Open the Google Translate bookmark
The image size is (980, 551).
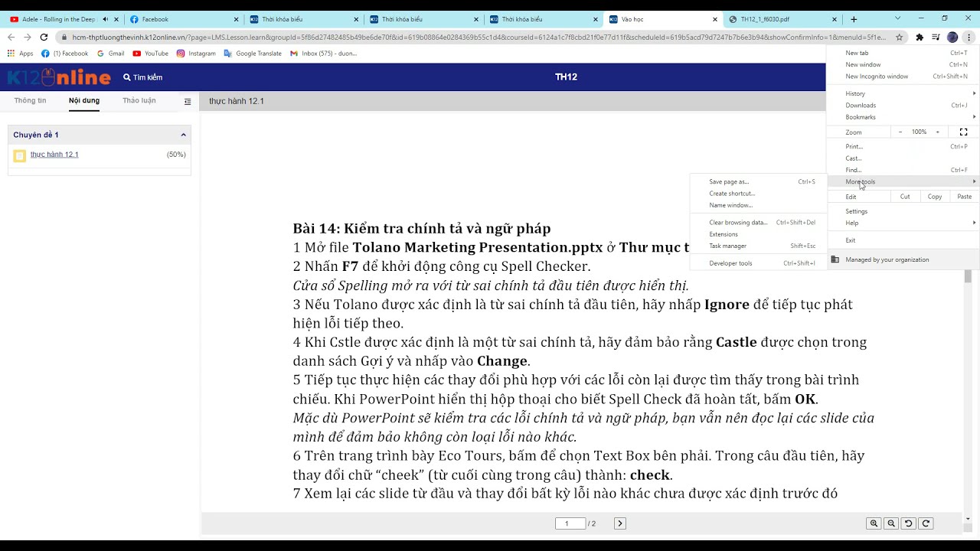[x=253, y=54]
